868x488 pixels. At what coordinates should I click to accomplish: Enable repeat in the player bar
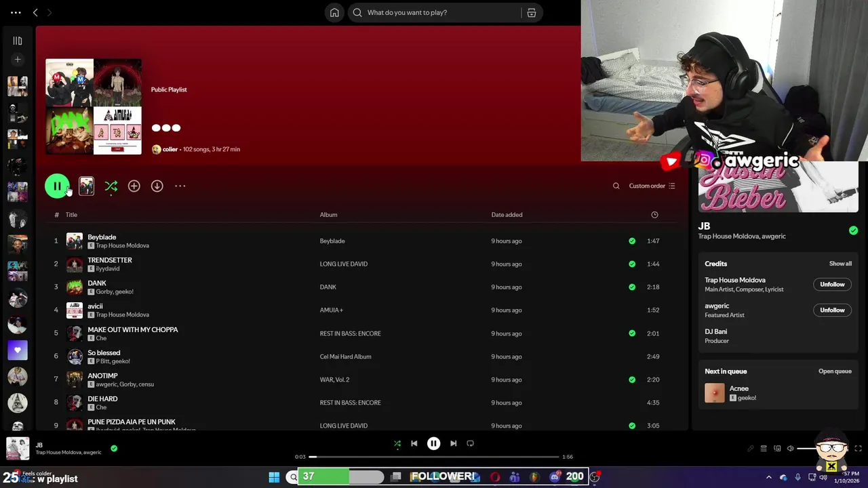(x=470, y=443)
